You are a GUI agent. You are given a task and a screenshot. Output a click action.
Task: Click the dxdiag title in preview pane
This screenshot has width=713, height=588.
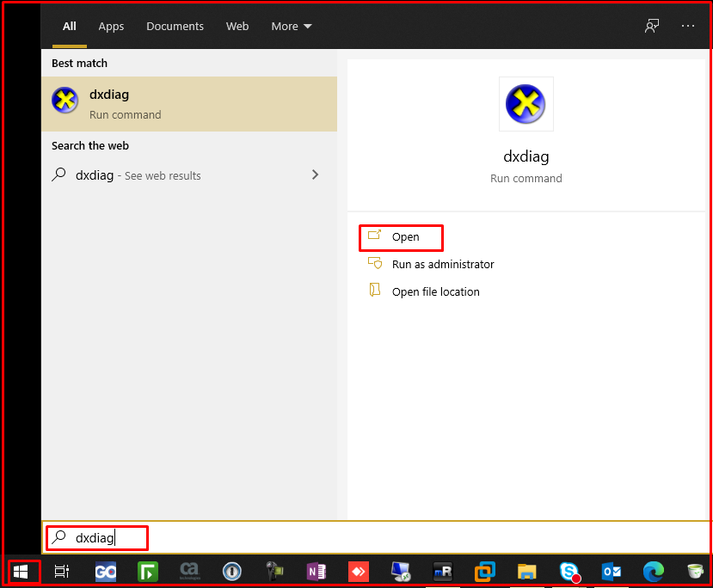526,156
